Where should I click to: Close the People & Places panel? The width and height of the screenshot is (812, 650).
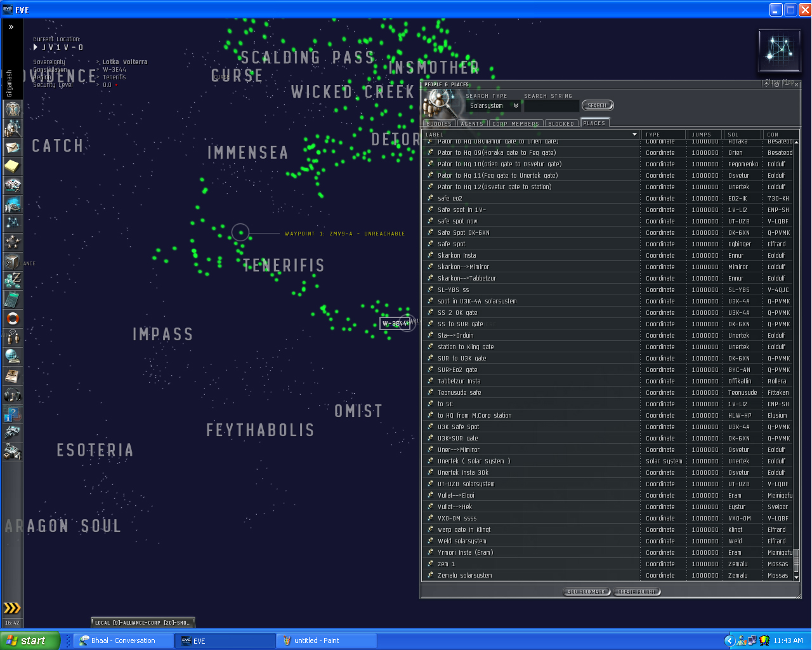coord(796,84)
